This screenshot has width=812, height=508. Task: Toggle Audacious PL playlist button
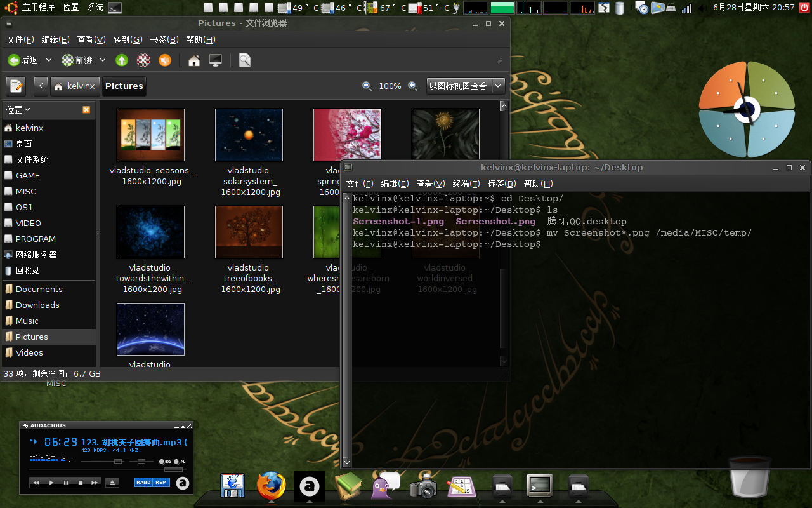180,462
